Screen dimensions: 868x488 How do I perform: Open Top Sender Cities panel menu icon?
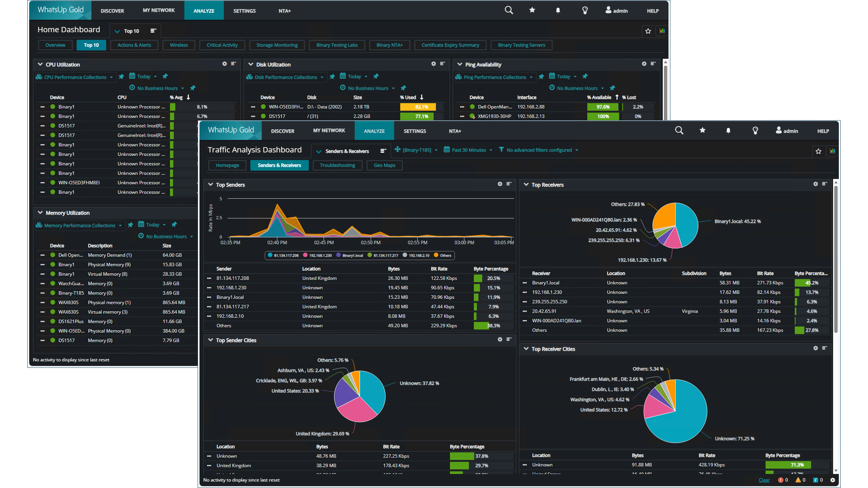pos(509,339)
